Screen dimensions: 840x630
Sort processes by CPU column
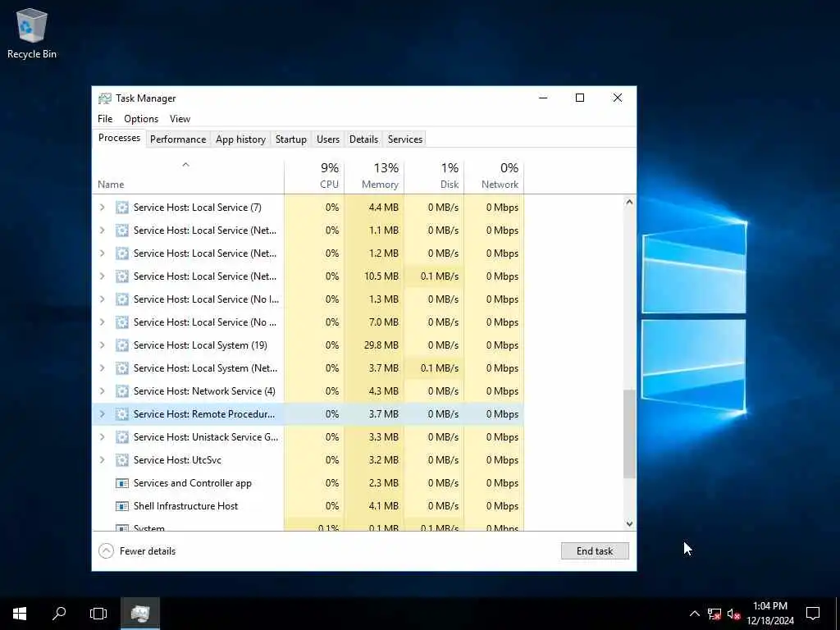click(314, 176)
